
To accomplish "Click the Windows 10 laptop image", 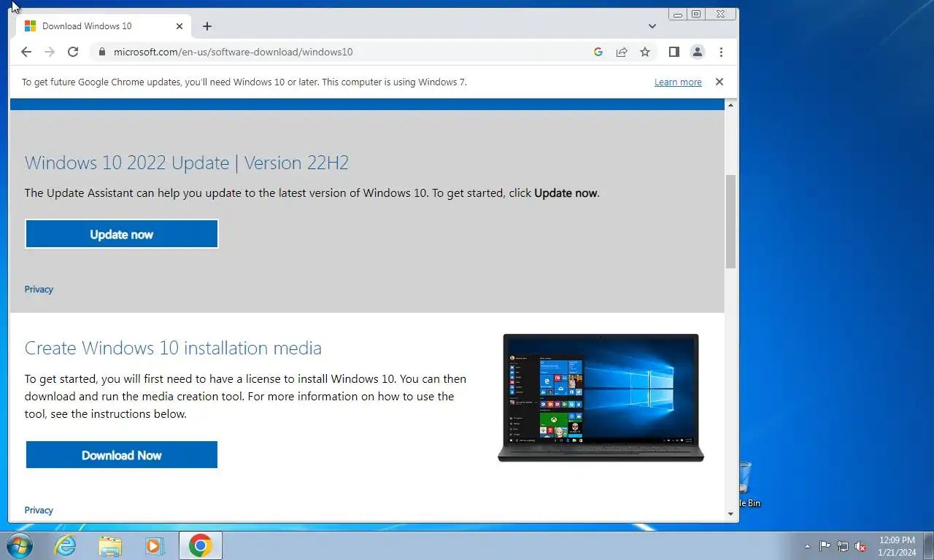I will 601,398.
